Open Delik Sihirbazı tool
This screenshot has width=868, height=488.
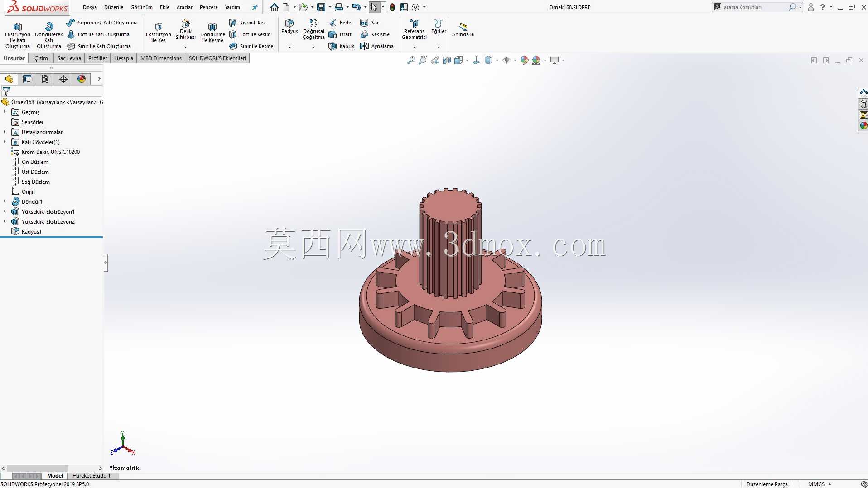click(186, 30)
